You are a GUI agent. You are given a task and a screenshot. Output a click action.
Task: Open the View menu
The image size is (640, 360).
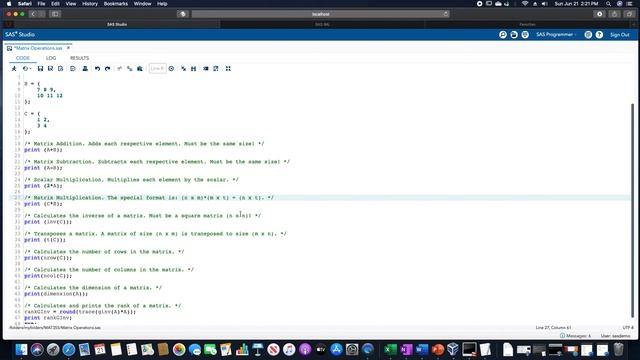[71, 4]
